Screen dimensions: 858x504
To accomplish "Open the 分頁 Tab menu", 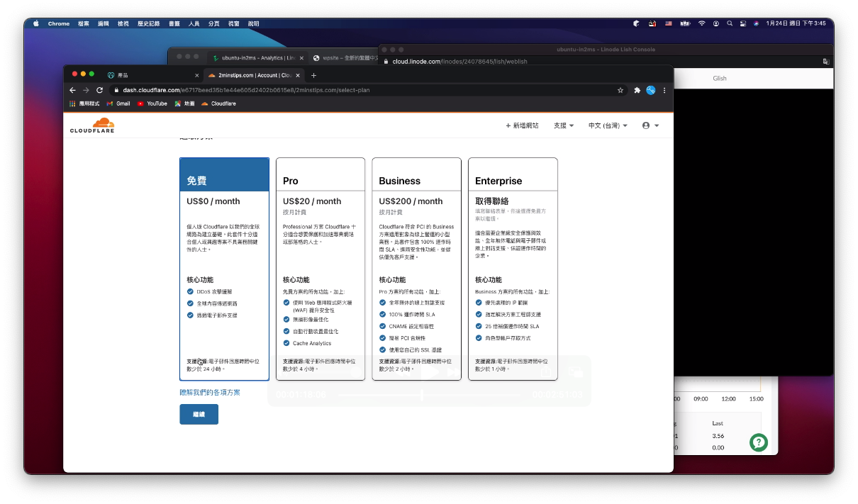I will [x=214, y=23].
